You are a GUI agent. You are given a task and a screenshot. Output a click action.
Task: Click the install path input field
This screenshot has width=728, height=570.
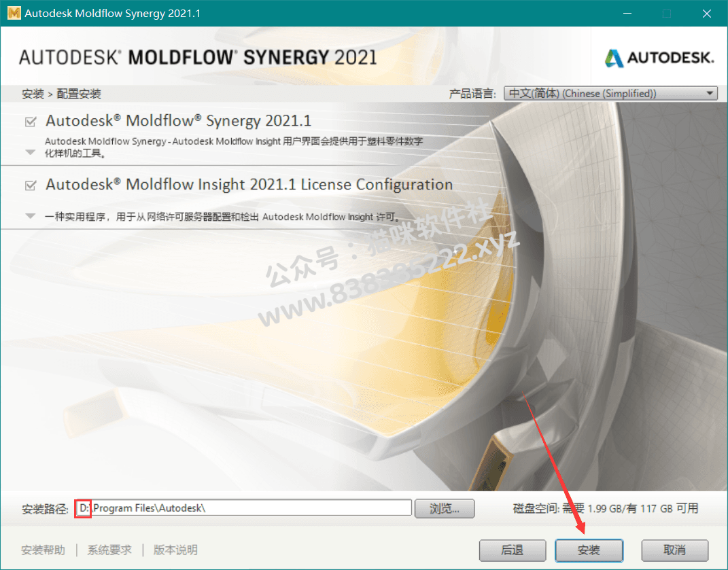pos(244,507)
